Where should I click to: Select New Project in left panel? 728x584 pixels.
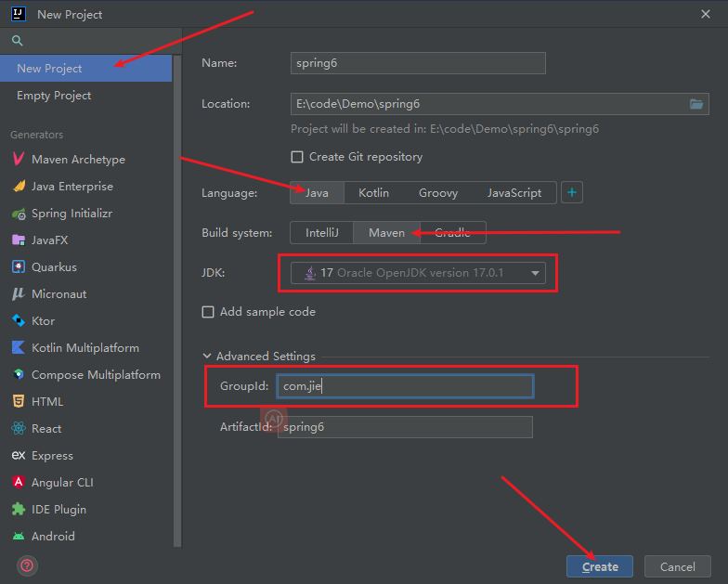(85, 69)
